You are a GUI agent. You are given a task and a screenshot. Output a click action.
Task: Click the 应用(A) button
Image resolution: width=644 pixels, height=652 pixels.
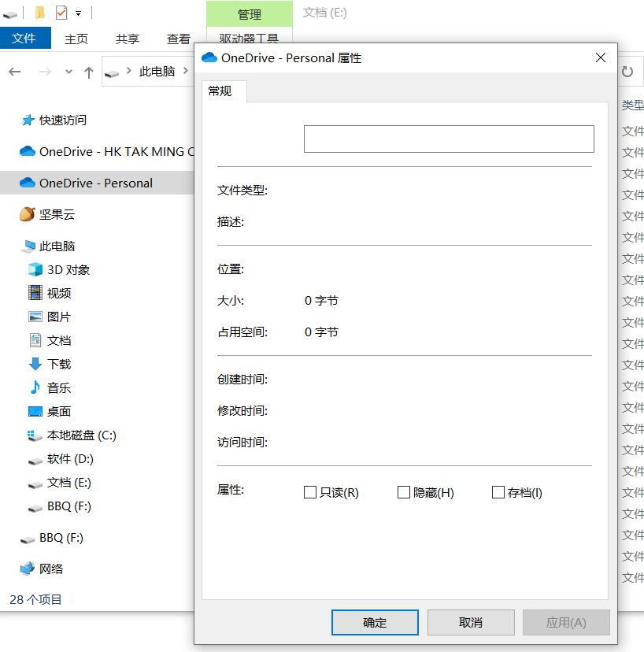(x=566, y=623)
